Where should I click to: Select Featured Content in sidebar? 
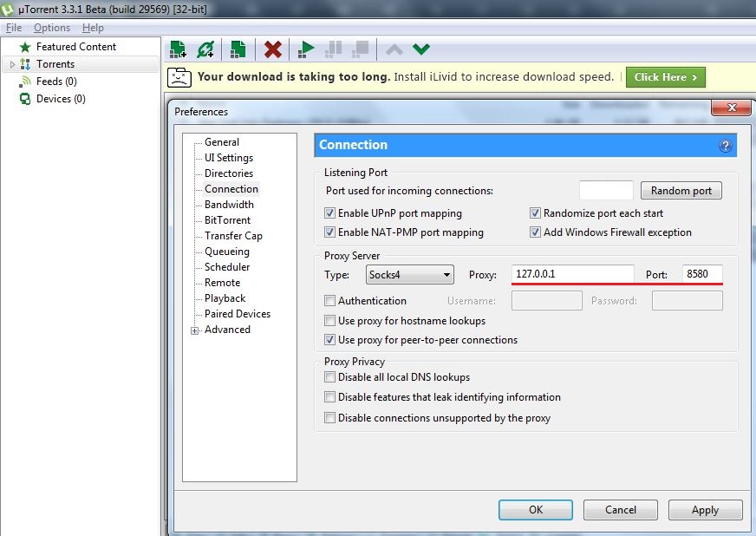[x=76, y=47]
